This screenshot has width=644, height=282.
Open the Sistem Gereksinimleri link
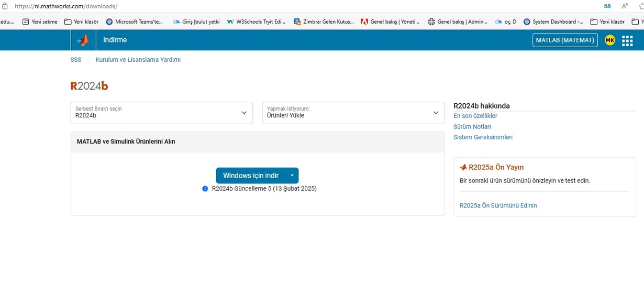tap(483, 137)
